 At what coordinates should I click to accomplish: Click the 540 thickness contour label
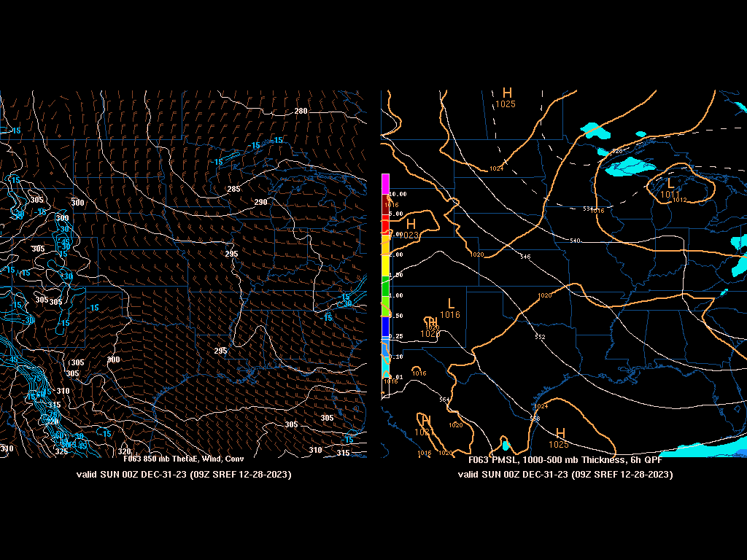pyautogui.click(x=575, y=241)
